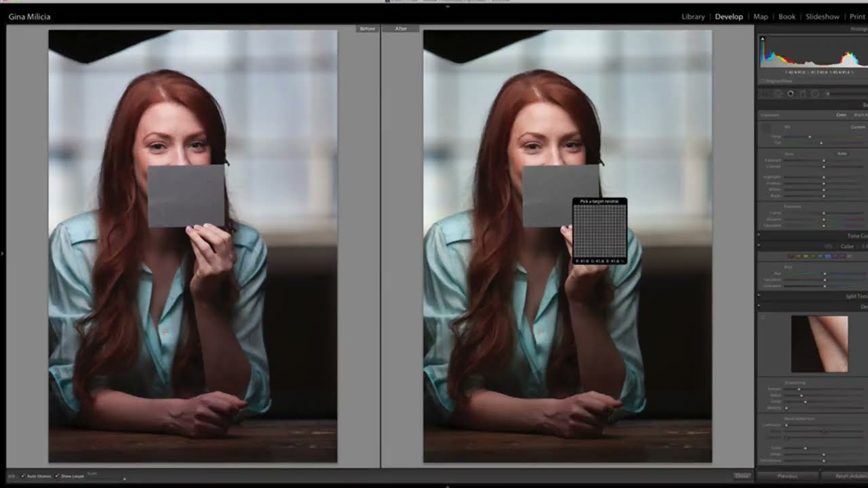The image size is (868, 488).
Task: Collapse the Split Toning panel triangle
Action: click(x=759, y=296)
